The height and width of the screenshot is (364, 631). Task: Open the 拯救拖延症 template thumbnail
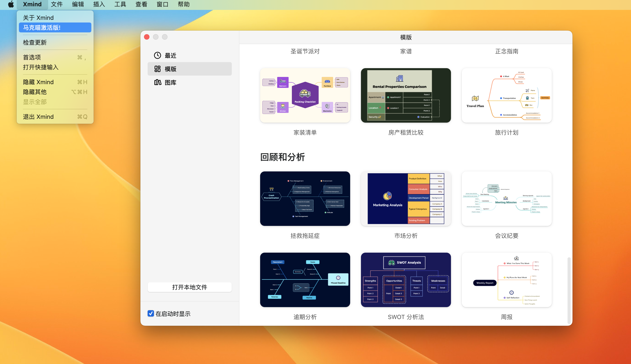click(305, 198)
